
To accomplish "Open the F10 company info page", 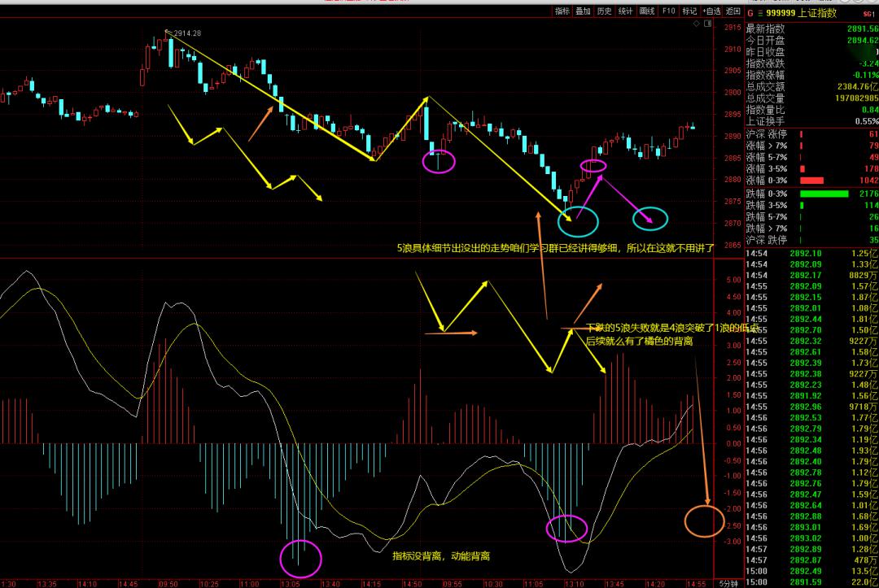I will click(668, 11).
